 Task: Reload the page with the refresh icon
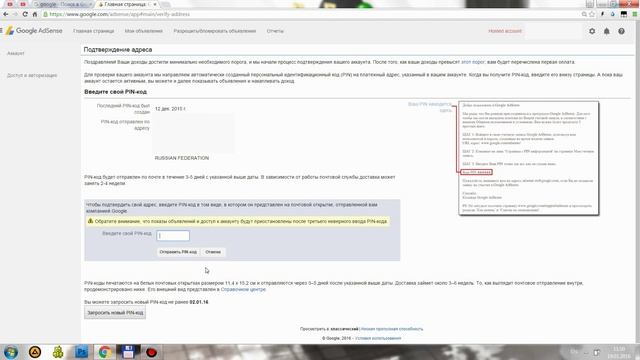[x=25, y=14]
